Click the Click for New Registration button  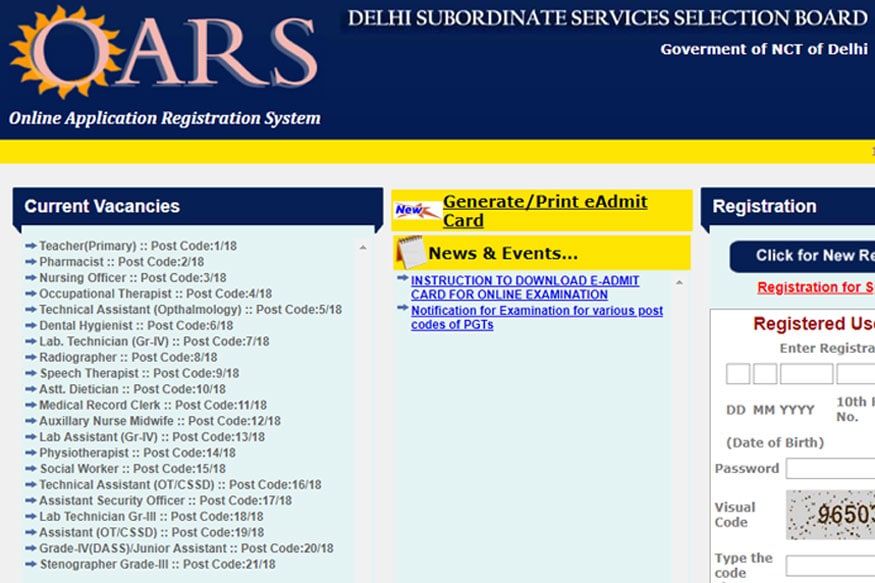(802, 256)
